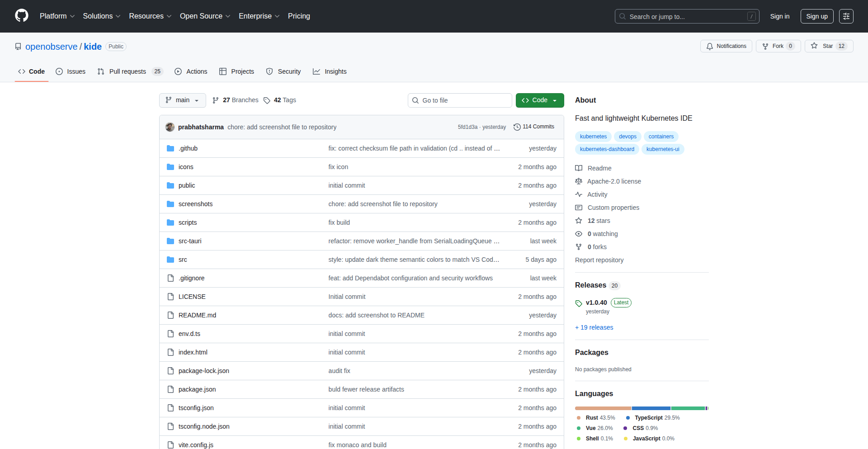Image resolution: width=868 pixels, height=449 pixels.
Task: Click the Sign up button
Action: 816,16
